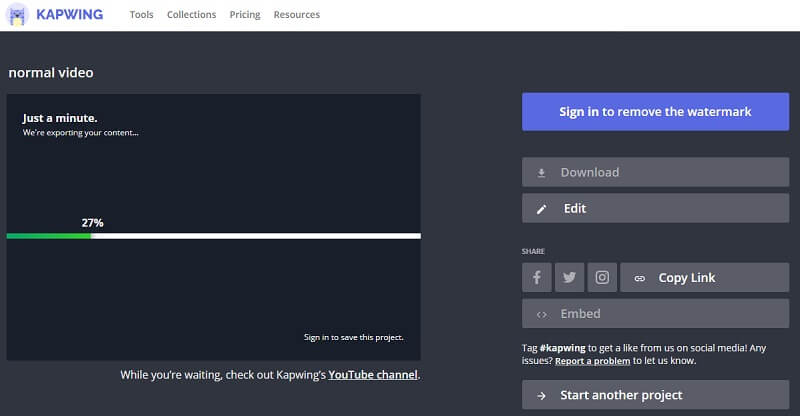The image size is (800, 416).
Task: Click the KAPWING brand name
Action: point(69,14)
